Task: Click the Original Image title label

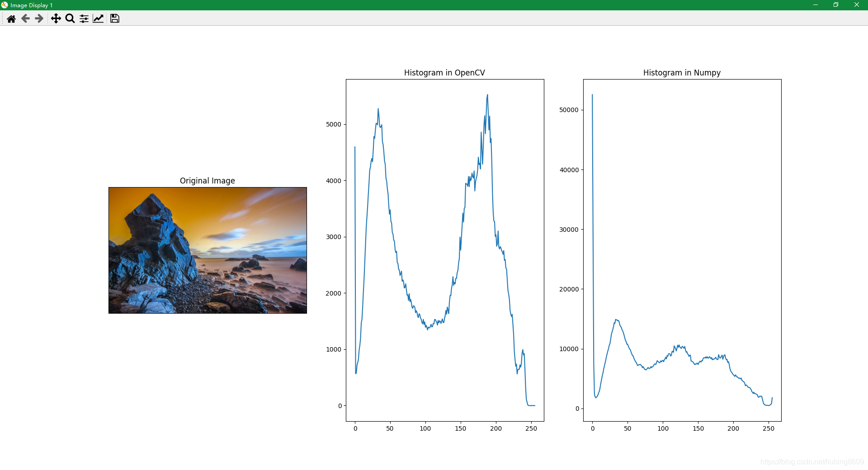Action: point(207,180)
